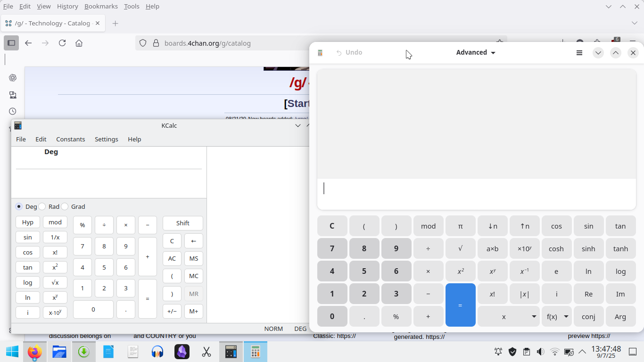Image resolution: width=644 pixels, height=362 pixels.
Task: Open Dolphin file manager from taskbar
Action: point(59,352)
